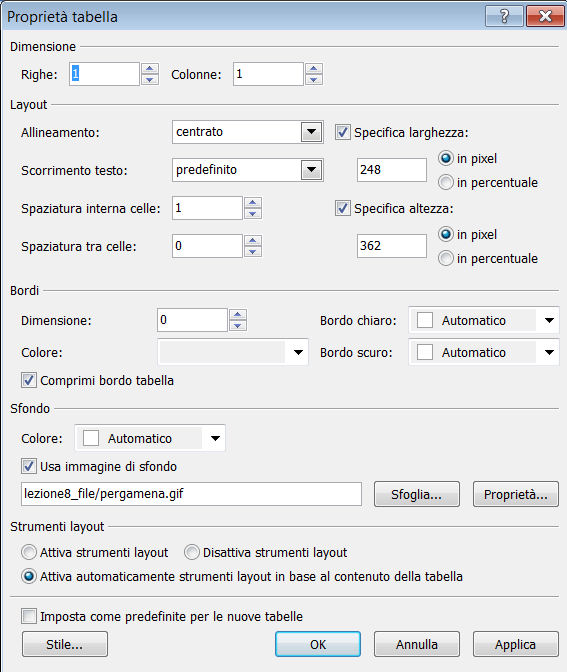Open the Allineamento dropdown
567x672 pixels.
coord(312,132)
